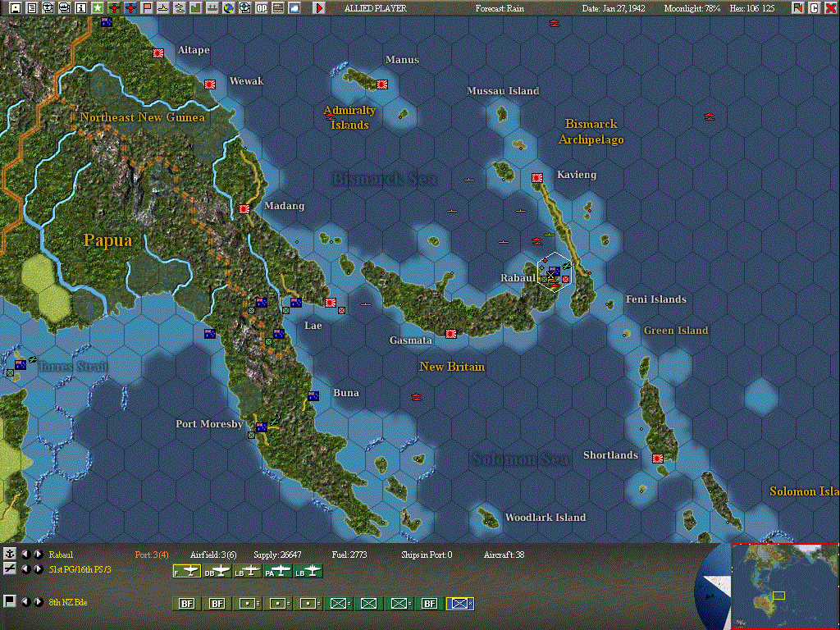840x630 pixels.
Task: Click the double yellow ships toolbar icon
Action: click(x=180, y=8)
